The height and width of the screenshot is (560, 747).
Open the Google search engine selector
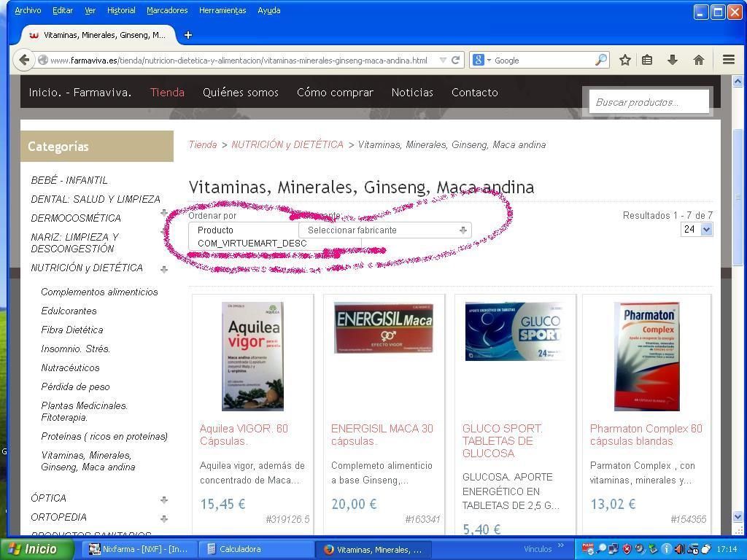(x=481, y=60)
